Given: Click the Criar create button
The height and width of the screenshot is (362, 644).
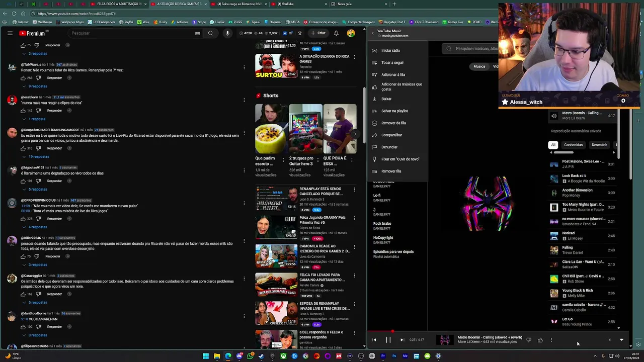Looking at the screenshot, I should coord(318,33).
